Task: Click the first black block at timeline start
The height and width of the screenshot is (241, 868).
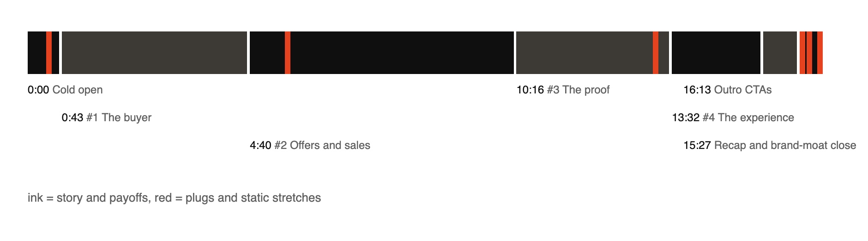Action: [x=37, y=53]
